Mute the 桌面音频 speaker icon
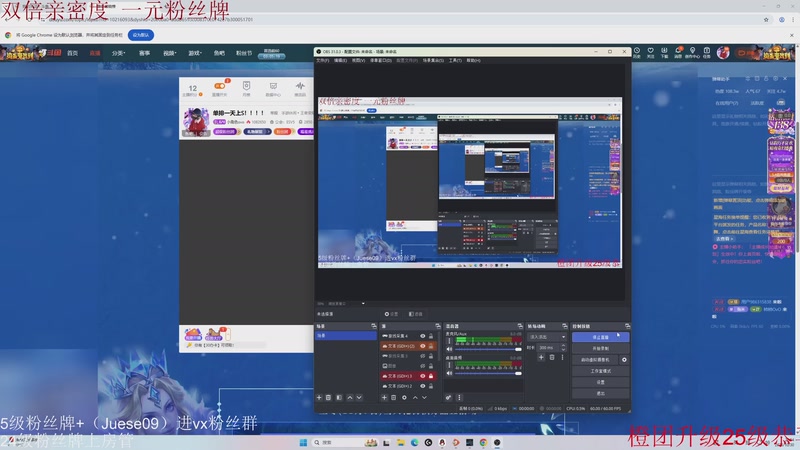This screenshot has width=800, height=450. (x=449, y=373)
